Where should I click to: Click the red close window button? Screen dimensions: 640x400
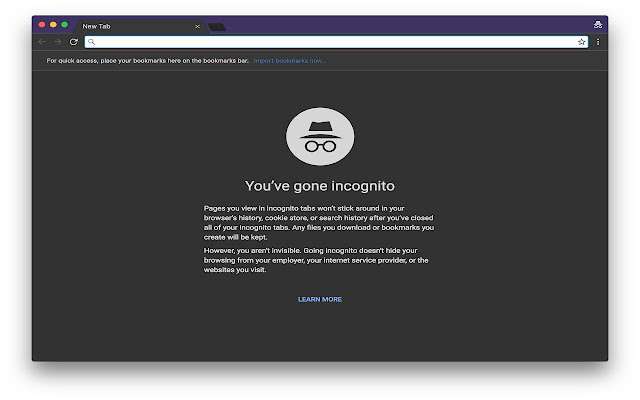(42, 24)
